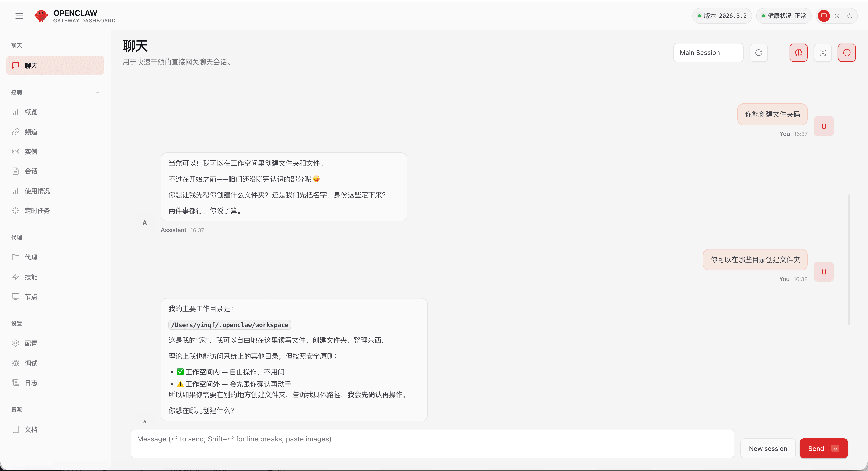This screenshot has width=868, height=471.
Task: Collapse the 控制 sidebar section
Action: 98,92
